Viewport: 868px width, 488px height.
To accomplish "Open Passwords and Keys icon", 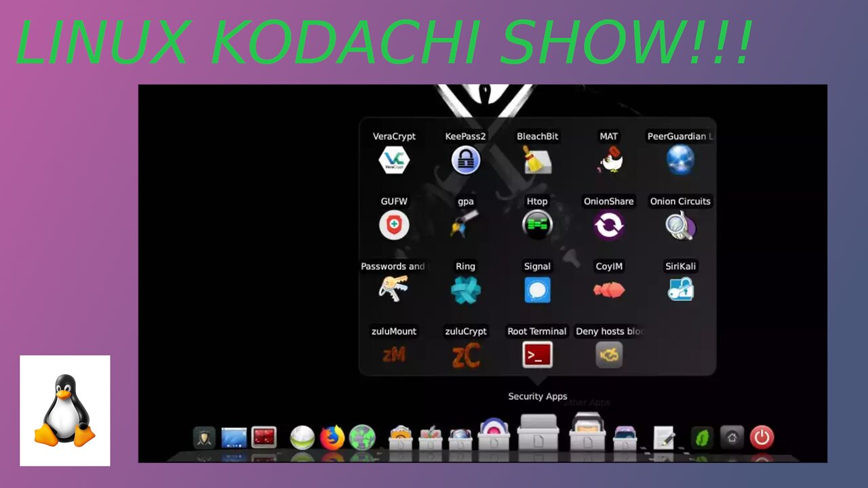I will (393, 289).
